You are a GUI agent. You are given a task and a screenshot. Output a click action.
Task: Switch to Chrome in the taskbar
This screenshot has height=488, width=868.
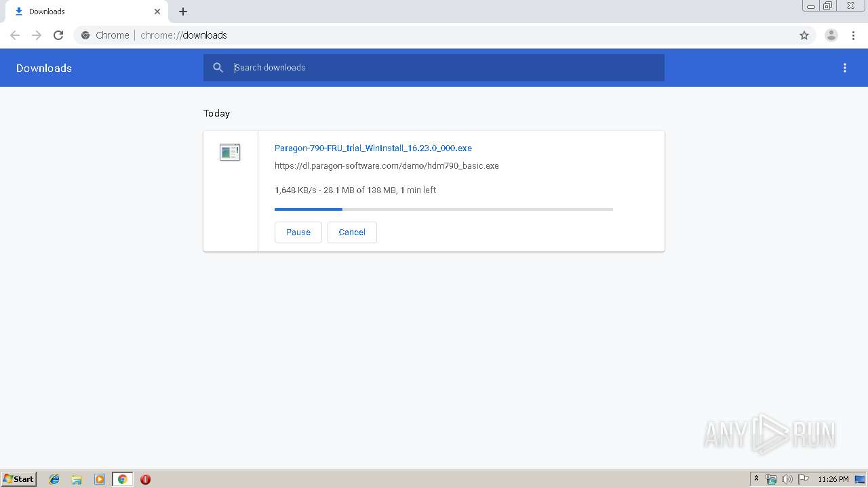(122, 479)
